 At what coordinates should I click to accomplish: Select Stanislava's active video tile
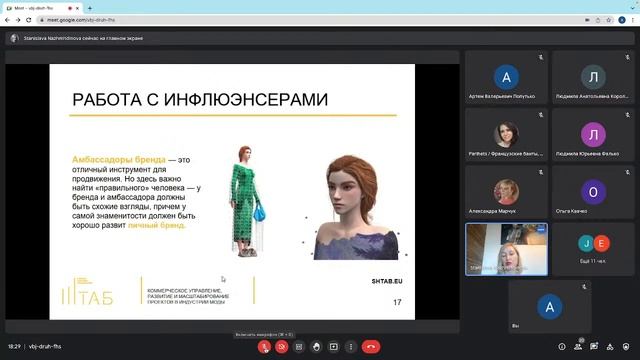tap(506, 249)
